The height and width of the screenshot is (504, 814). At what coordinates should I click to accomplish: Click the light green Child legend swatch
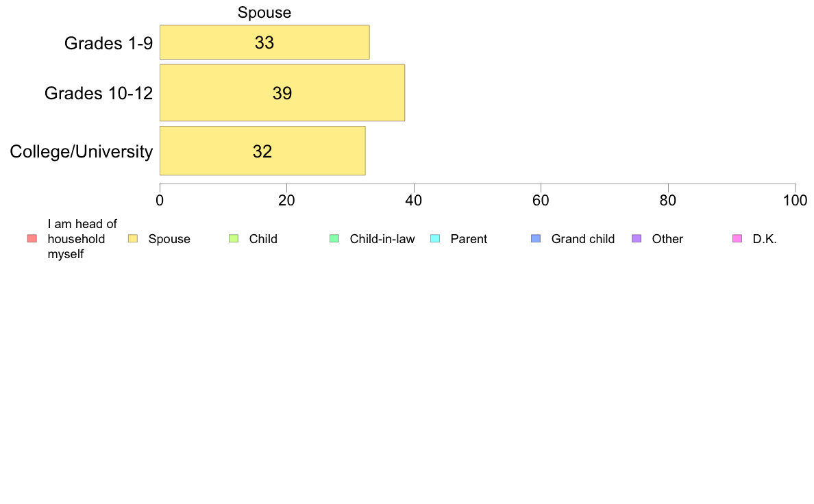pos(234,239)
